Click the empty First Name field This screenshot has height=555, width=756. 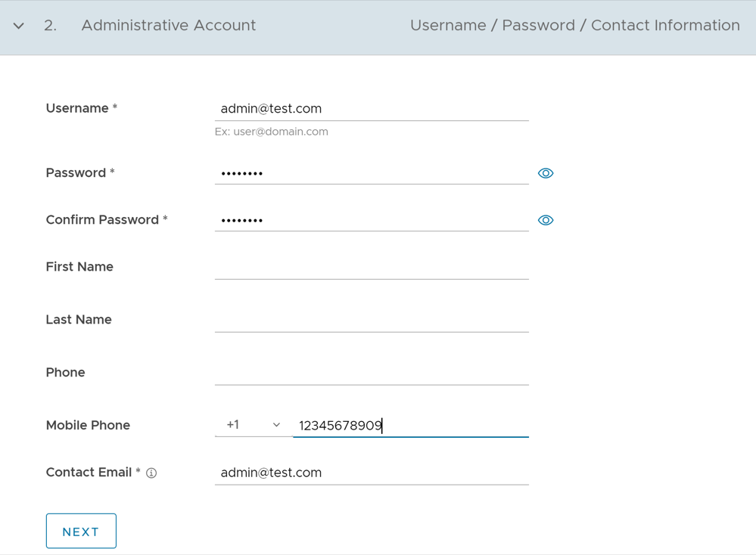pyautogui.click(x=371, y=267)
